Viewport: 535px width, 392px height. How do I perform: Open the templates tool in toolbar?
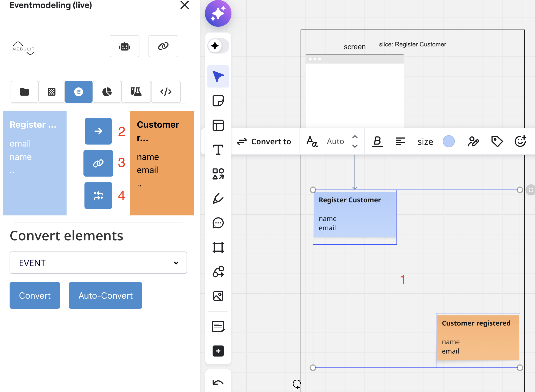[x=218, y=125]
